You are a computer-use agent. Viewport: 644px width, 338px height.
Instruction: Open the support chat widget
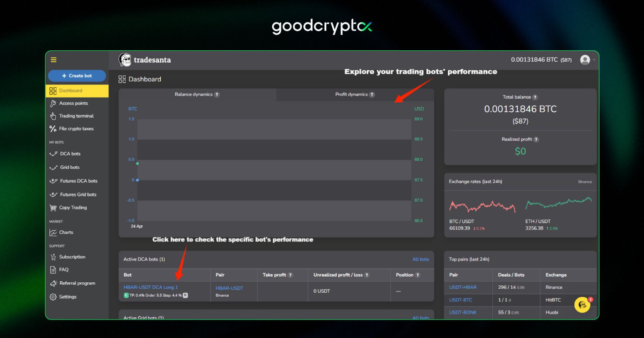click(582, 305)
